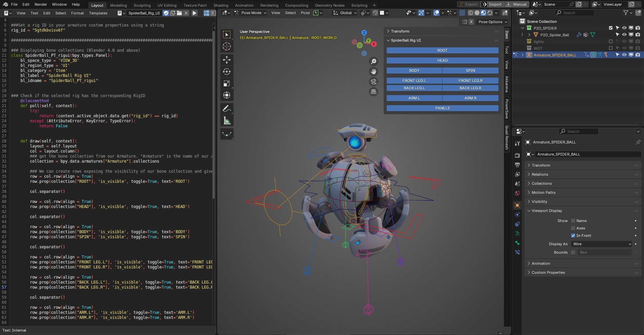
Task: Choose the Annotate pencil tool
Action: 227,109
